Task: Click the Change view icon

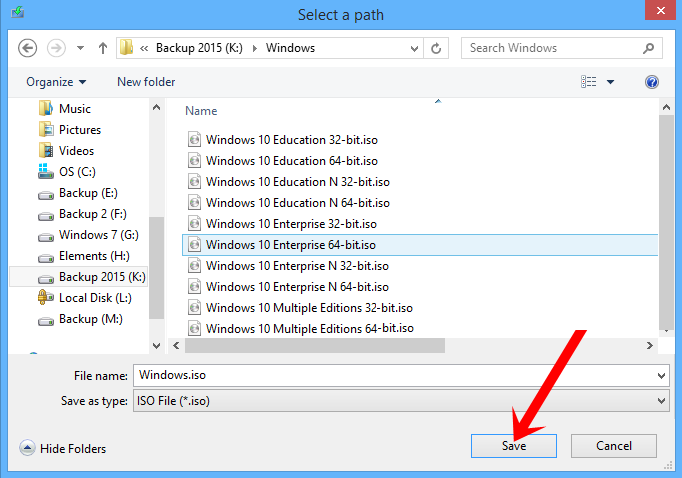Action: 589,82
